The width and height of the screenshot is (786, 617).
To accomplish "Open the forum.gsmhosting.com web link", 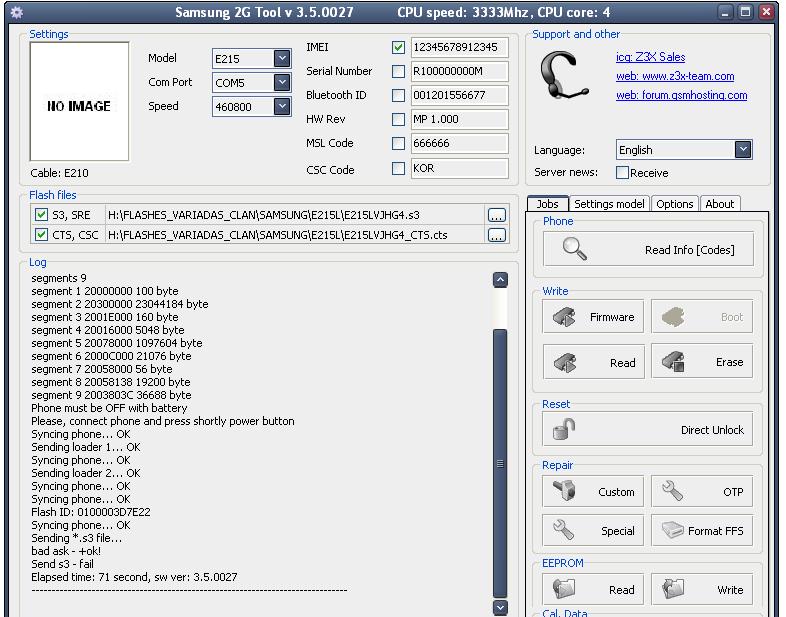I will (682, 95).
